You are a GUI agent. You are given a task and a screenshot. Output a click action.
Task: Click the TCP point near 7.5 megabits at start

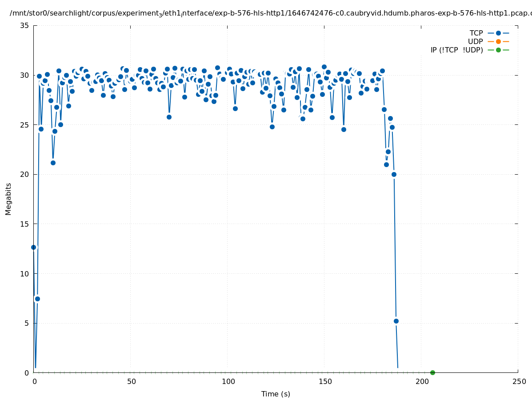37,299
